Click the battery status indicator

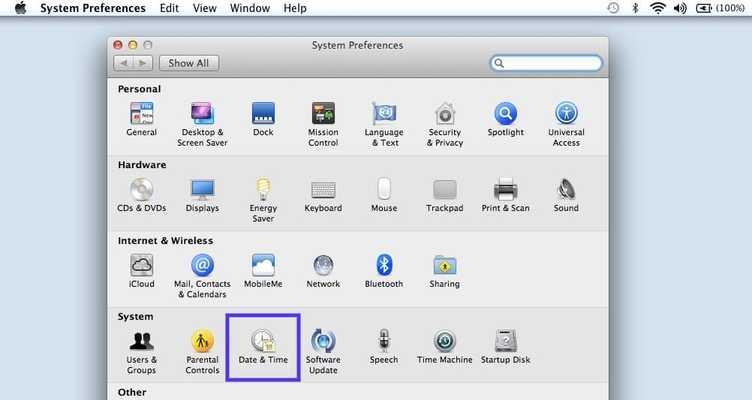[720, 8]
